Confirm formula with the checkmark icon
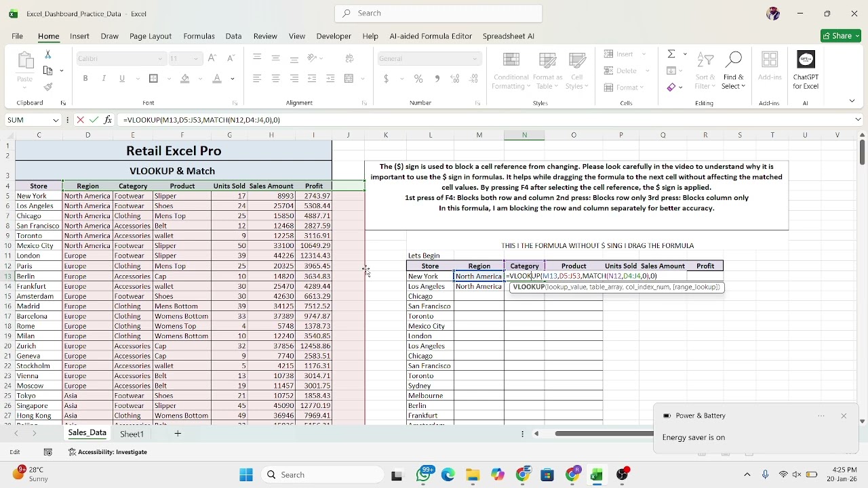The height and width of the screenshot is (488, 868). (x=94, y=120)
